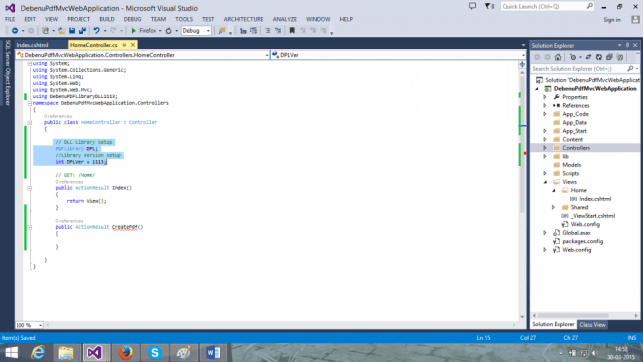Open the SQL Server Object Explorer side tab
This screenshot has height=362, width=643.
pyautogui.click(x=7, y=73)
